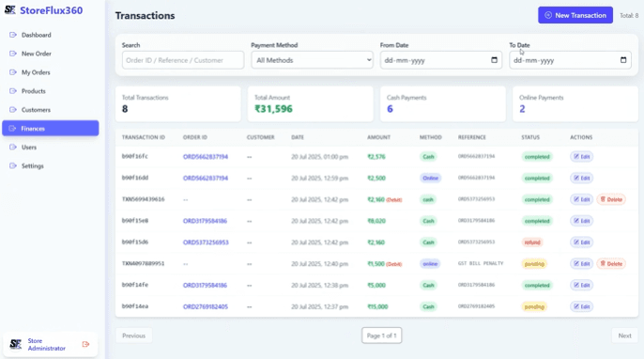Open order link in row b90f16dd

click(206, 178)
